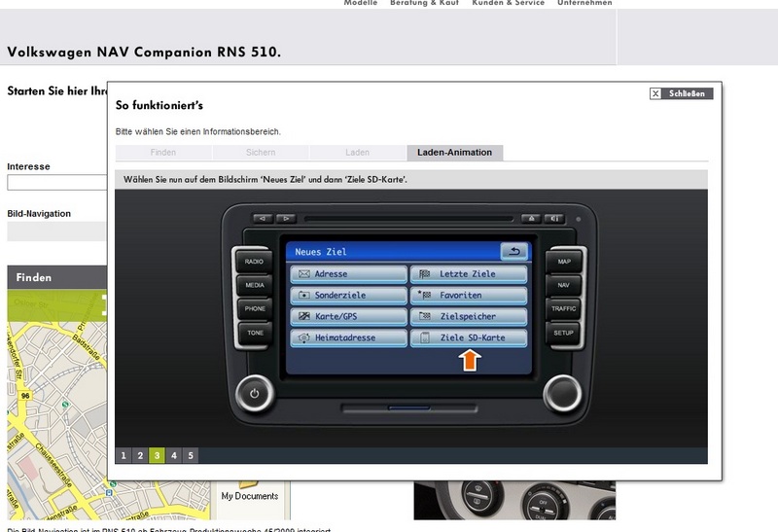Click the Bild-Navigation label
This screenshot has height=532, width=778.
39,214
